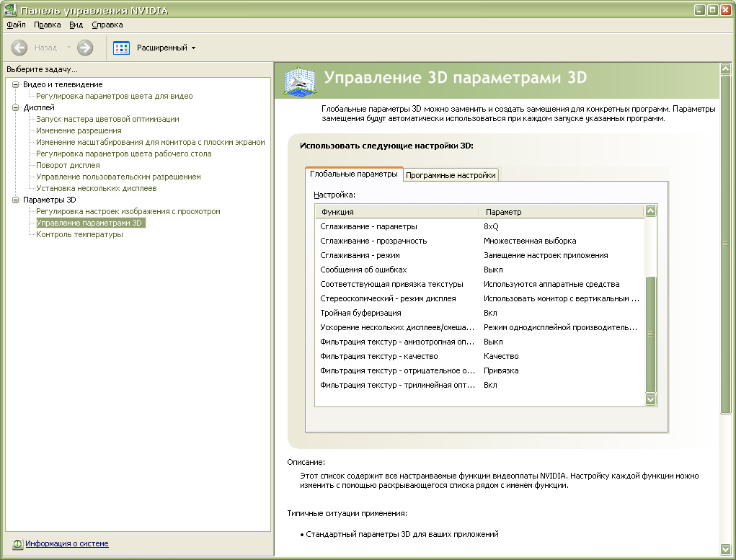Click settings list scroll up arrow
Screen dimensions: 736x560
(x=650, y=210)
